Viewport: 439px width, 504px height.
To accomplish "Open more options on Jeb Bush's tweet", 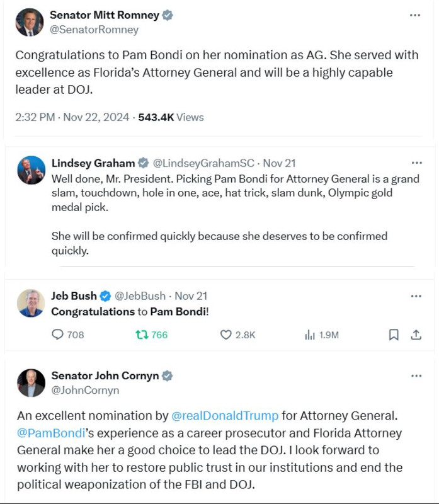I will click(x=416, y=295).
